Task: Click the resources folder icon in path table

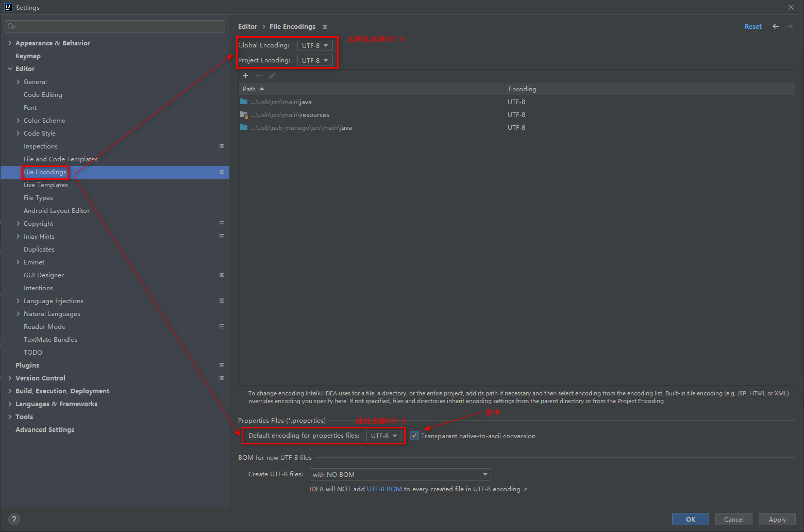Action: click(x=244, y=114)
